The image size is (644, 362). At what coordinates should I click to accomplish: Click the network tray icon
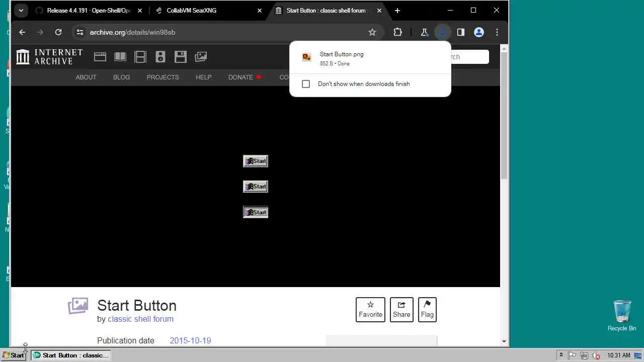(584, 355)
